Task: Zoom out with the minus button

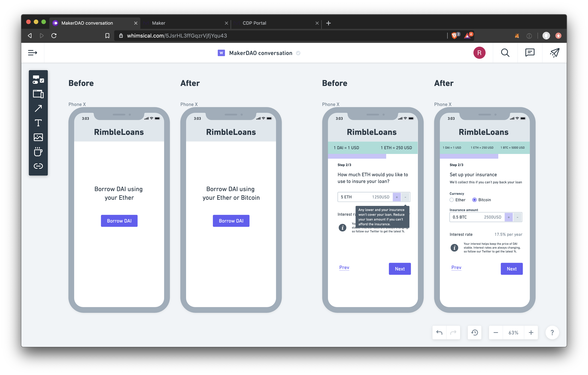Action: click(x=496, y=333)
